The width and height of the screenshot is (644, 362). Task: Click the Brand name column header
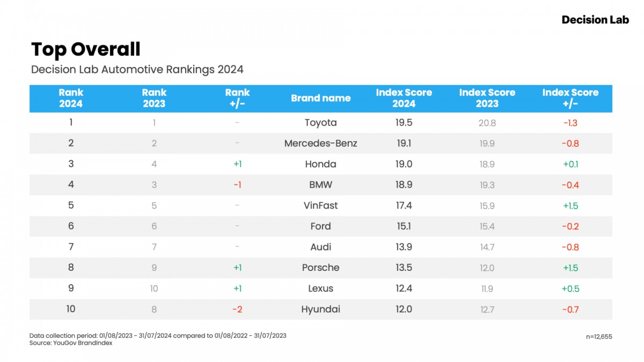(x=320, y=98)
